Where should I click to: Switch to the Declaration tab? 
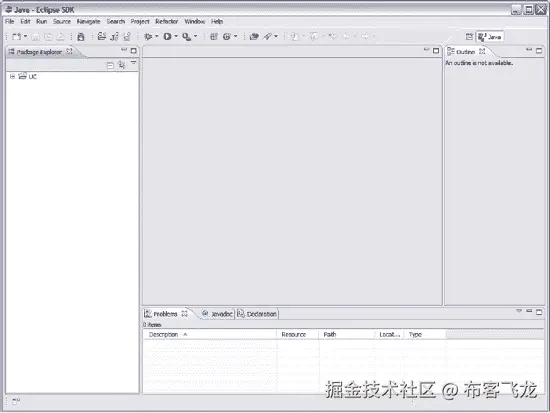[x=257, y=314]
